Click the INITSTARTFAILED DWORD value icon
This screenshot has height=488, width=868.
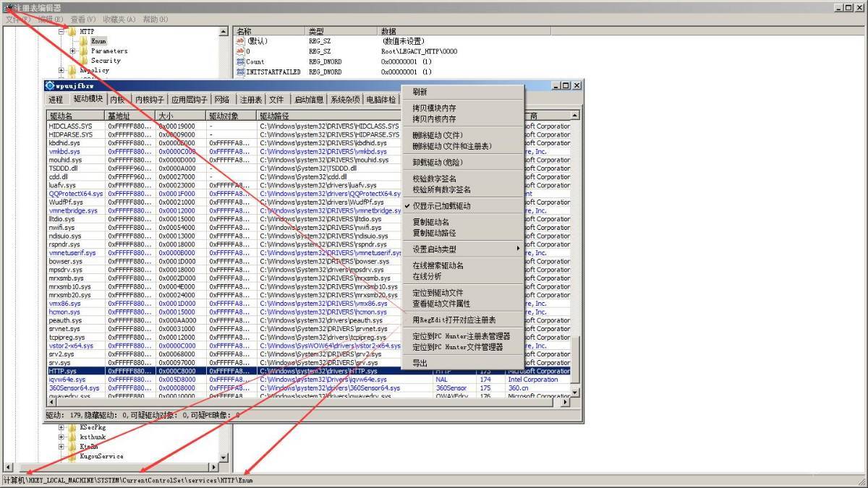point(240,72)
